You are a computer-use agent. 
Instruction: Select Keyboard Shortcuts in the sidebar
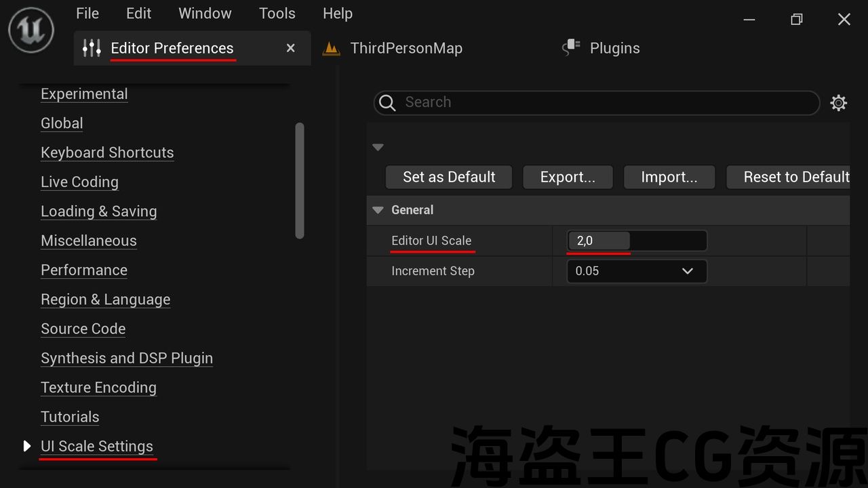[107, 152]
